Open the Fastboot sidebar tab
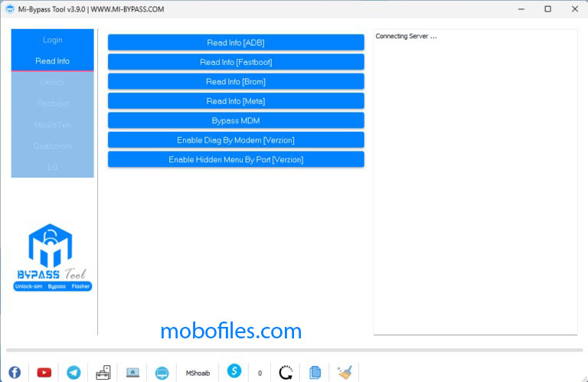This screenshot has width=588, height=382. [x=53, y=103]
